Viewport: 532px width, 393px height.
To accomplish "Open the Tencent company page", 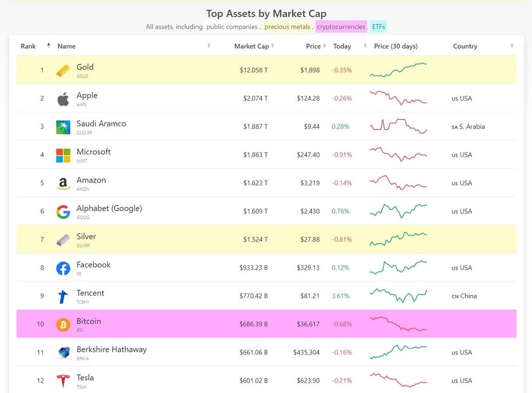I will (90, 293).
